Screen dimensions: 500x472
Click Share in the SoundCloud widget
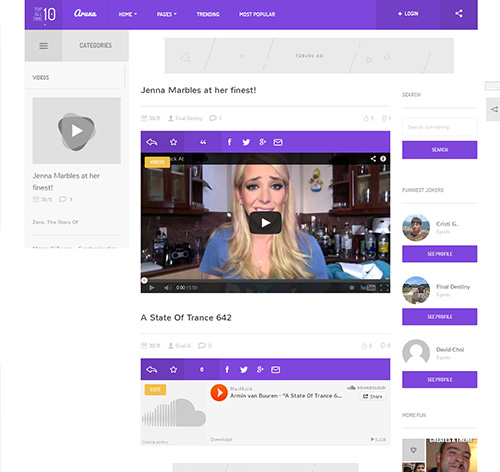coord(373,396)
